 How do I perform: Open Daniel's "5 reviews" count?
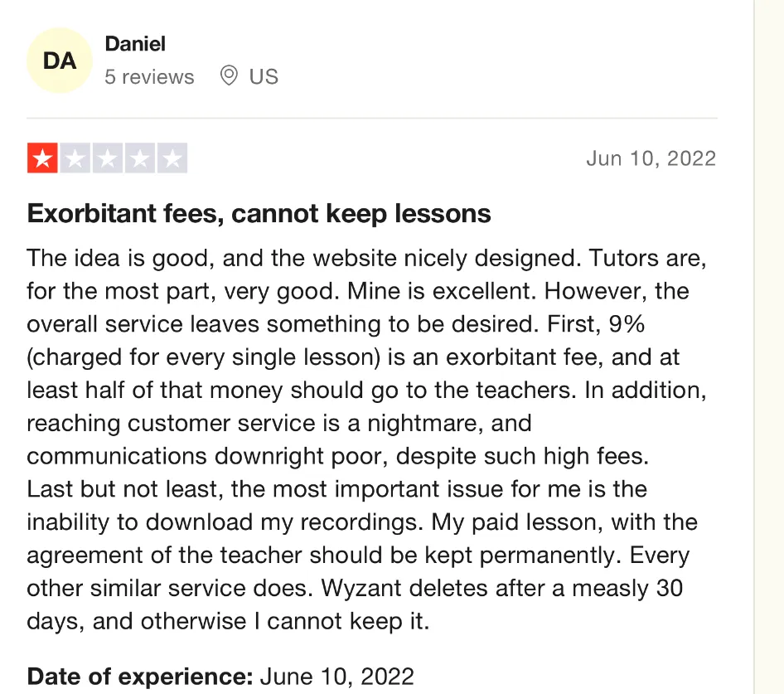click(149, 77)
